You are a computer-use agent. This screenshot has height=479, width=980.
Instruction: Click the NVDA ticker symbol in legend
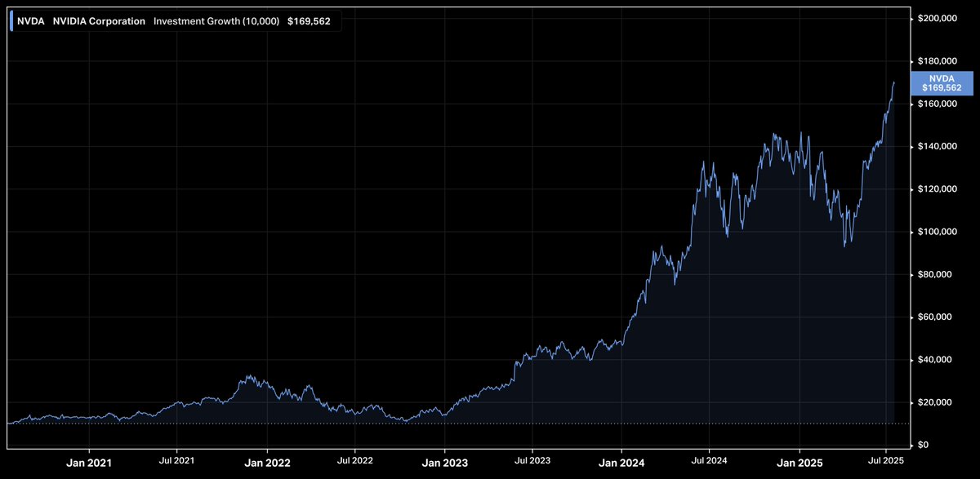click(x=30, y=21)
